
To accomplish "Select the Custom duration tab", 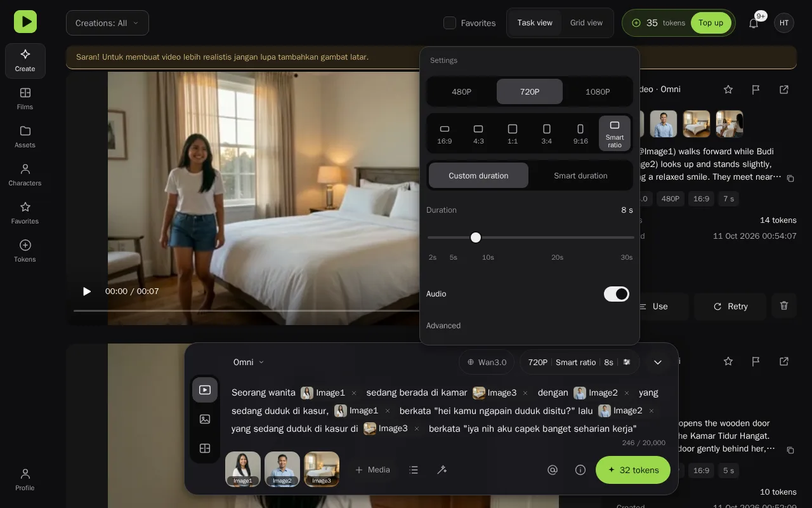I will (x=478, y=176).
